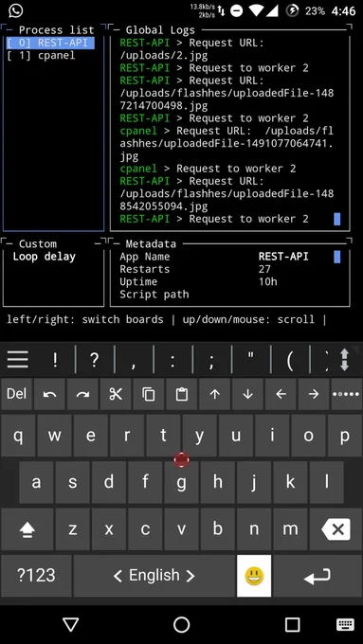Tap the English language spacebar
The height and width of the screenshot is (644, 363).
[x=154, y=576]
